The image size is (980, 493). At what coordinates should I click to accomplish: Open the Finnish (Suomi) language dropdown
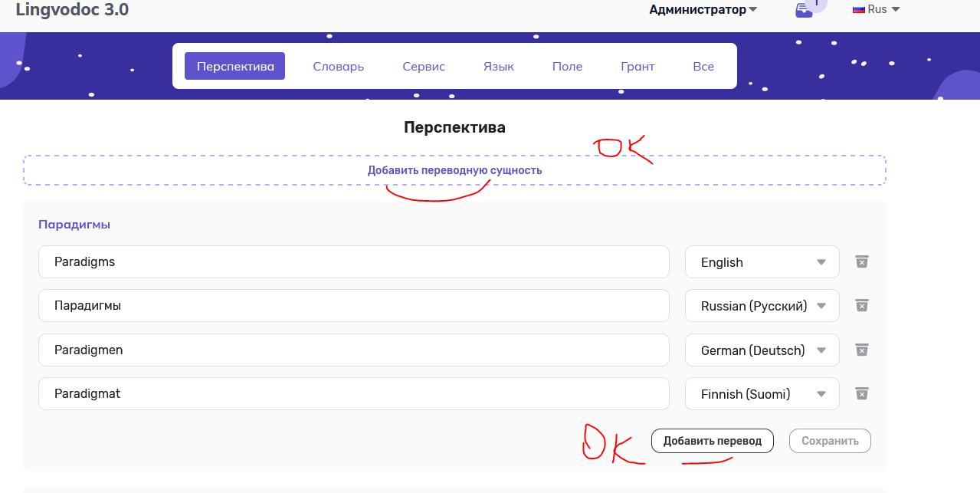[762, 393]
